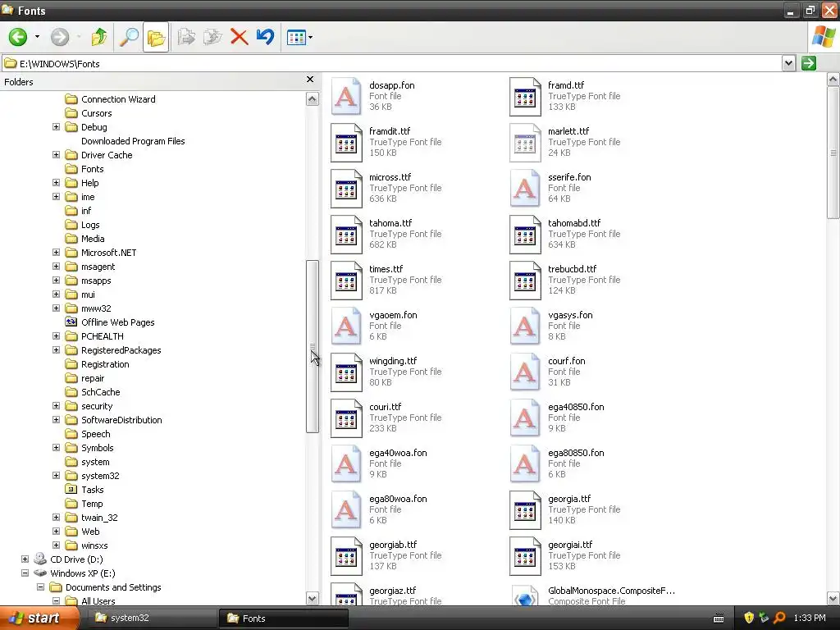Expand the PCHEALTH folder node
Screen dimensions: 840x630
pos(56,336)
